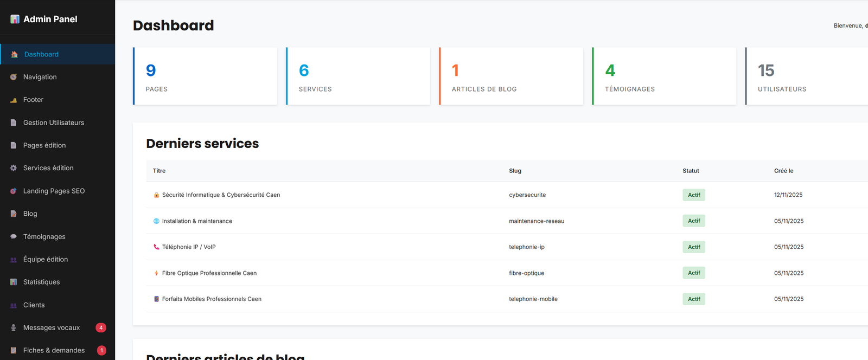Click the Gestion Utilisateurs page icon
The height and width of the screenshot is (360, 868).
coord(14,123)
